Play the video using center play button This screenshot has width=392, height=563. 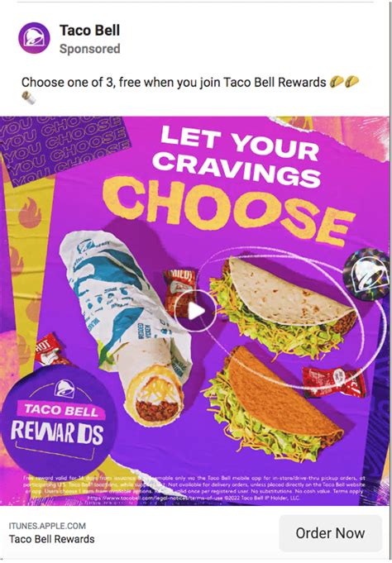coord(195,311)
